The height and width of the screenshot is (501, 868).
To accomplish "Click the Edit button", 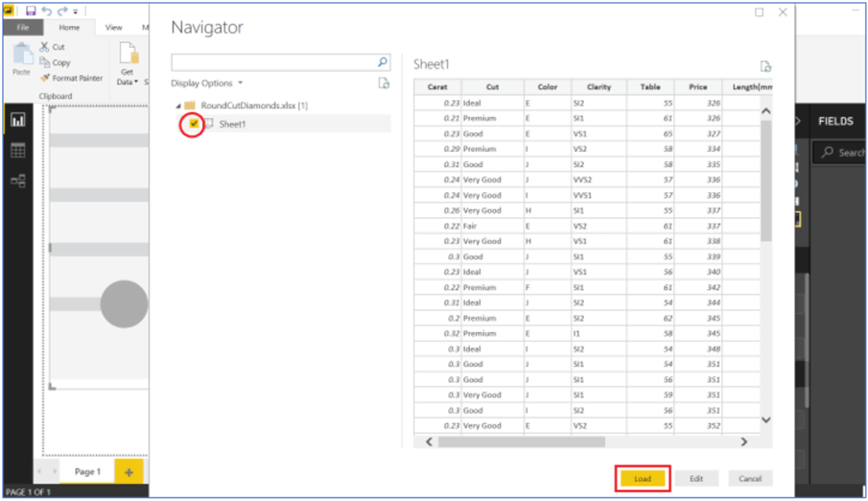I will click(696, 479).
